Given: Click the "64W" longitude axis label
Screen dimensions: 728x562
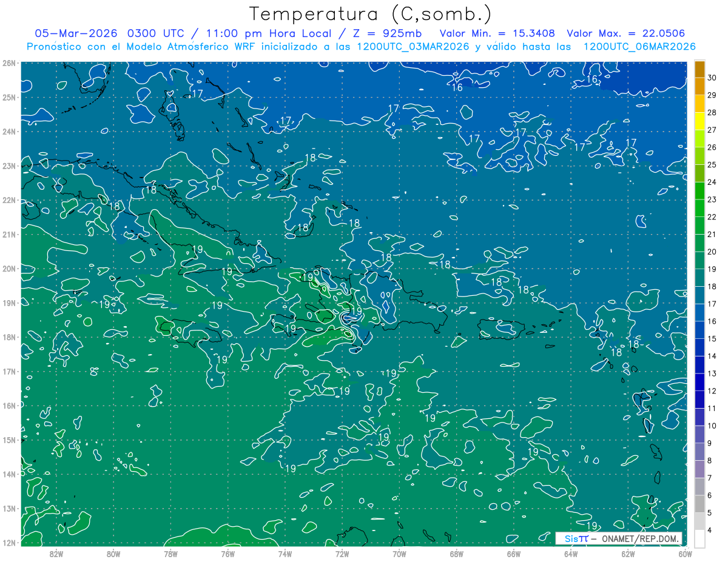Looking at the screenshot, I should (571, 553).
